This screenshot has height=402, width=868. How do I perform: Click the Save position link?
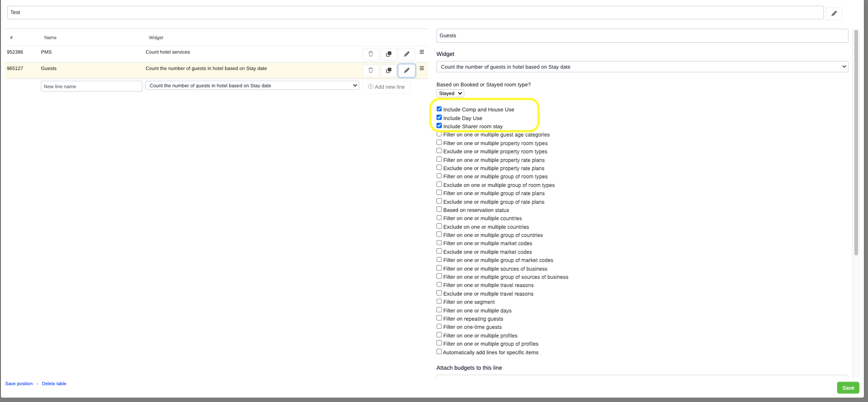coord(19,384)
